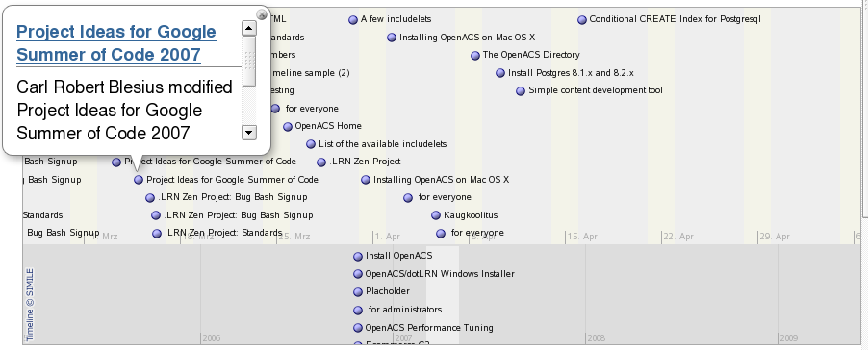Click the dot for List of the available includelets
Viewport: 868px width, 350px height.
311,144
